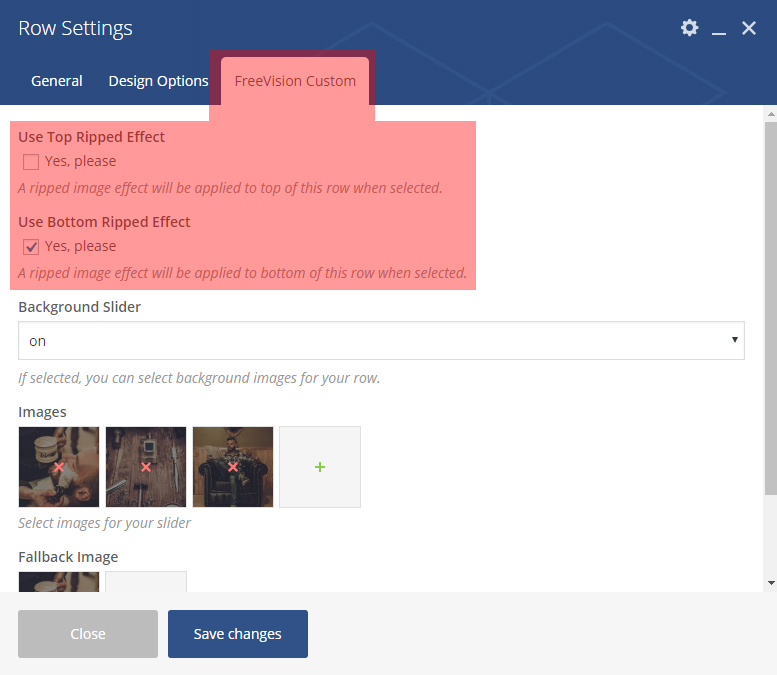
Task: Click the scrollbar up arrow
Action: tap(770, 115)
